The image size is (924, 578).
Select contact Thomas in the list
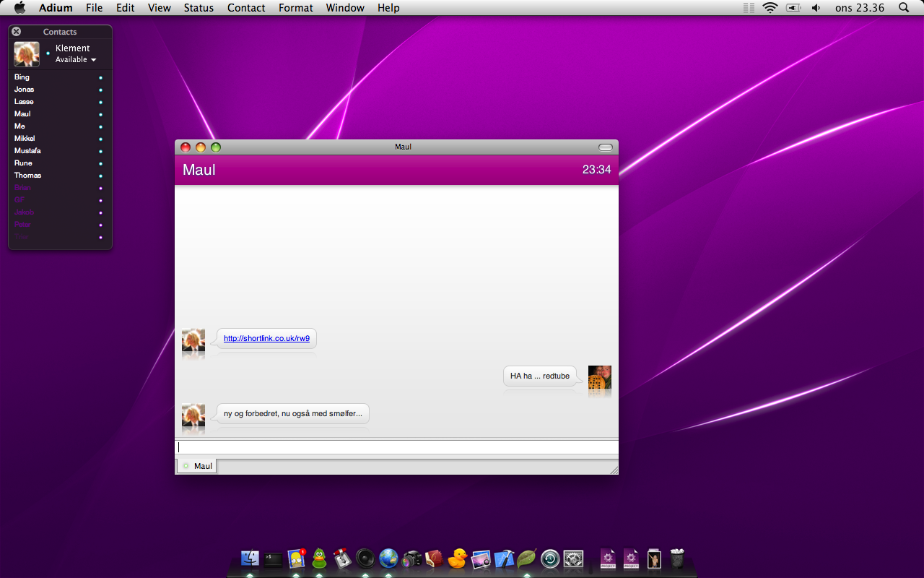coord(58,176)
